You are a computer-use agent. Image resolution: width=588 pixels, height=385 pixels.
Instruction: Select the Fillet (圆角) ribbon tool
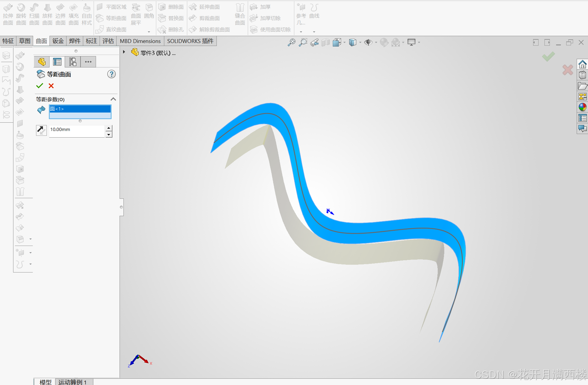tap(149, 11)
